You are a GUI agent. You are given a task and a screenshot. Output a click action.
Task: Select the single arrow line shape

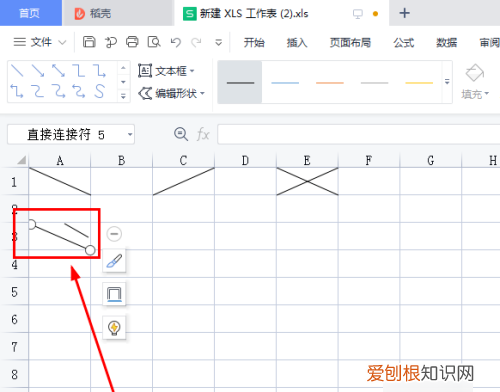click(x=38, y=71)
